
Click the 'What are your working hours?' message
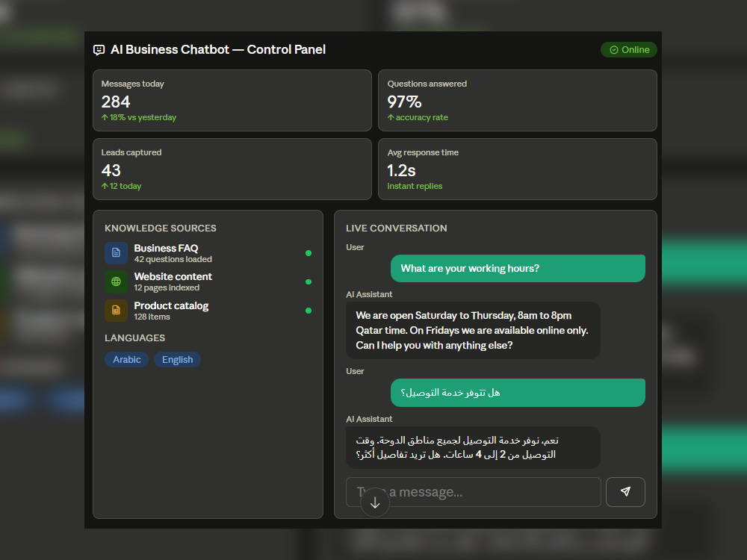(518, 269)
